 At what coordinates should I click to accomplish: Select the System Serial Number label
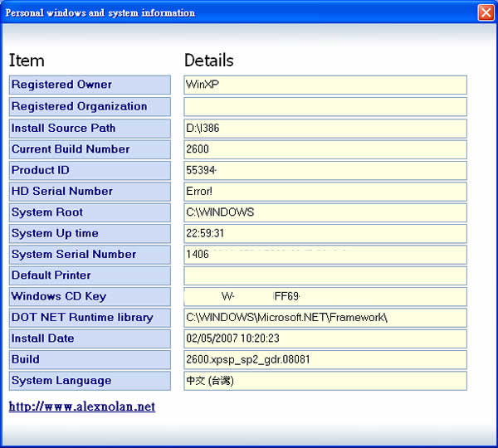(x=90, y=255)
